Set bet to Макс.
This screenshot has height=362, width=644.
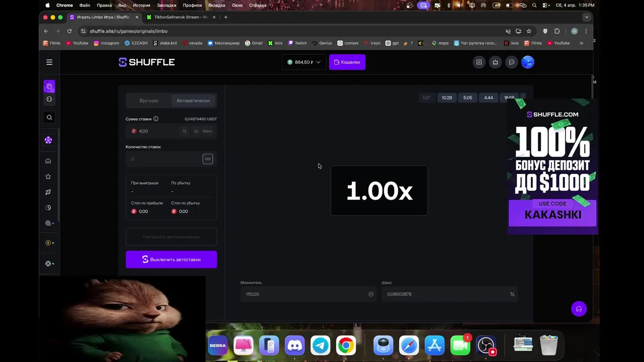pos(207,131)
